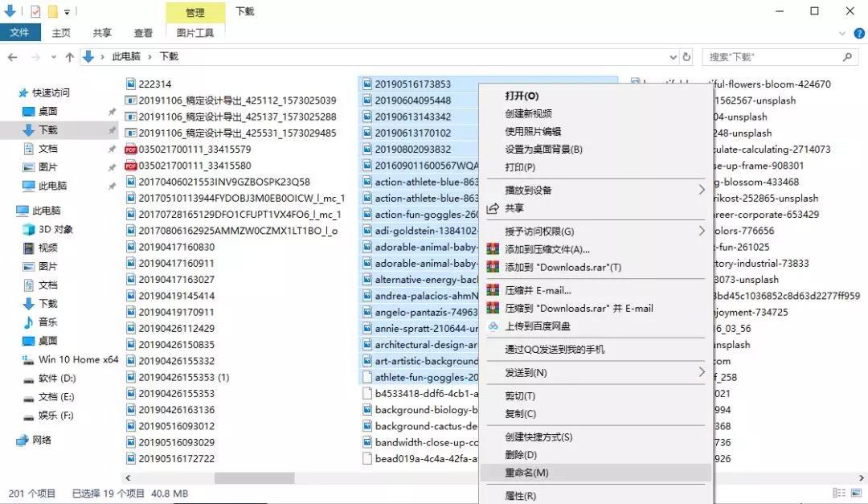Click the 文件 button in the ribbon
This screenshot has height=504, width=868.
[x=19, y=33]
